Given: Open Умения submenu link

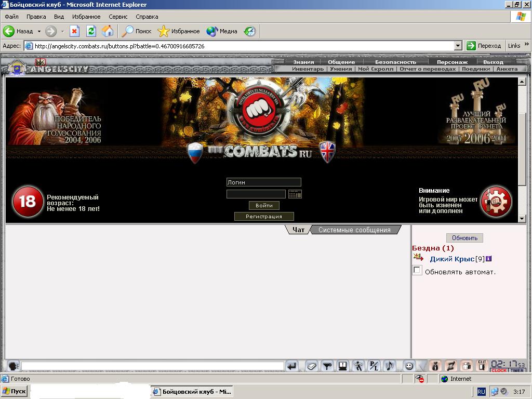Looking at the screenshot, I should (x=341, y=69).
